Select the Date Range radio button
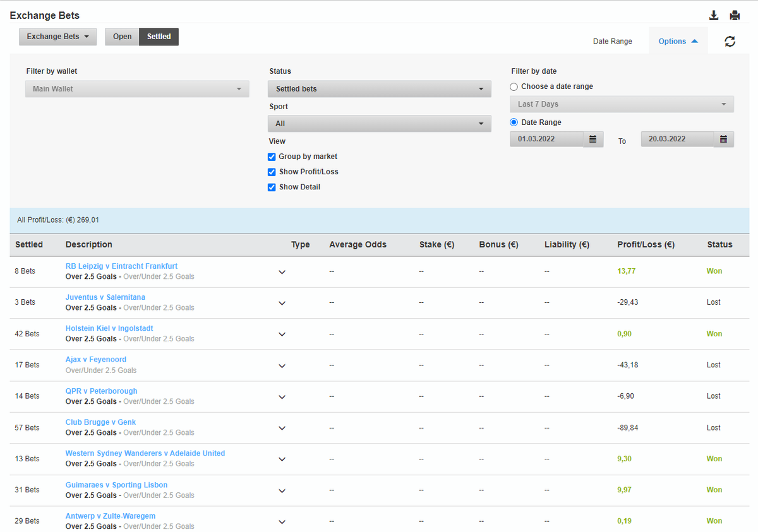The width and height of the screenshot is (758, 532). click(x=514, y=122)
